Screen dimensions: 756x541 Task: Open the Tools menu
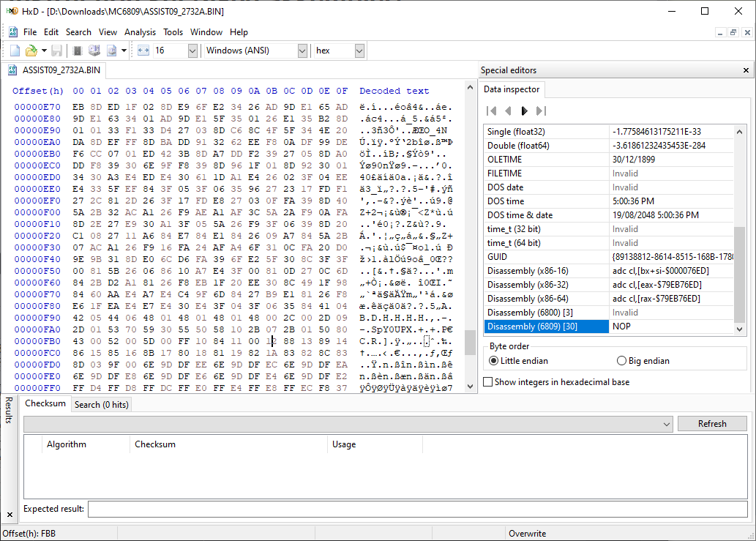click(x=173, y=31)
